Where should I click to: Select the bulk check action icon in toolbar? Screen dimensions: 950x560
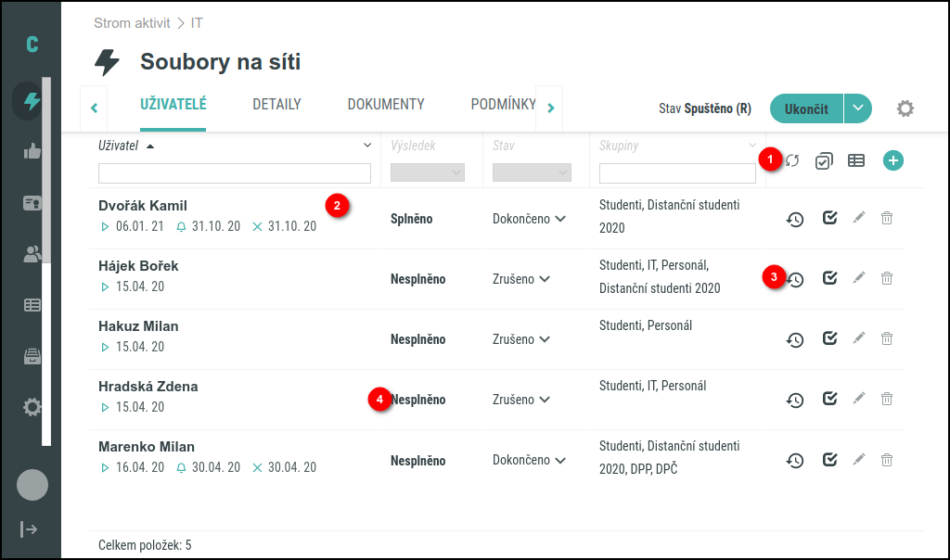823,159
